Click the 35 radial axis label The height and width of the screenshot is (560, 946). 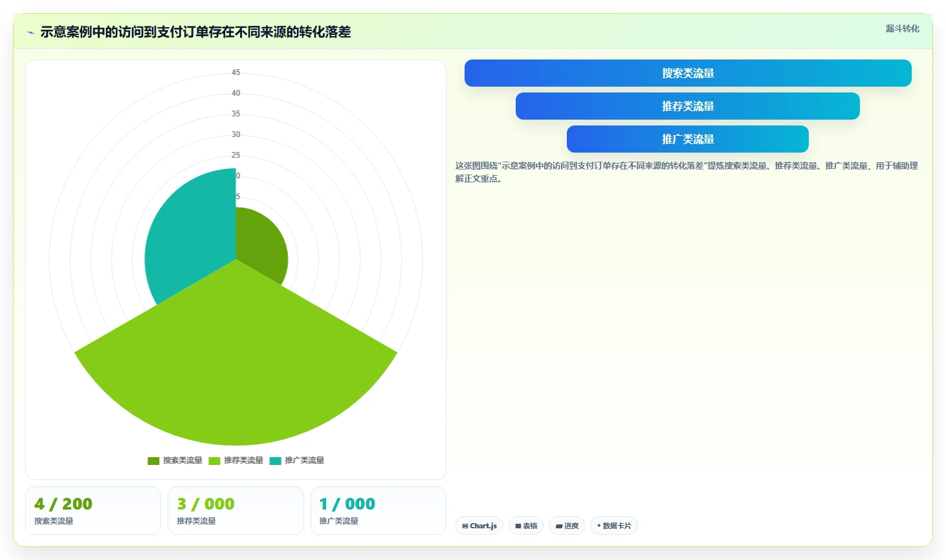[x=236, y=114]
